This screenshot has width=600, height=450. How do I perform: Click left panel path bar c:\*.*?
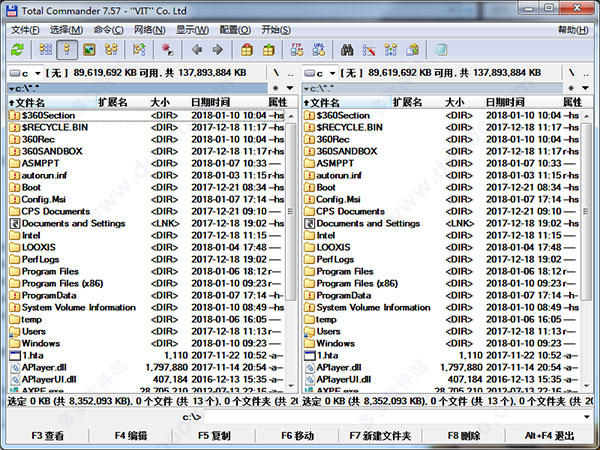point(138,88)
